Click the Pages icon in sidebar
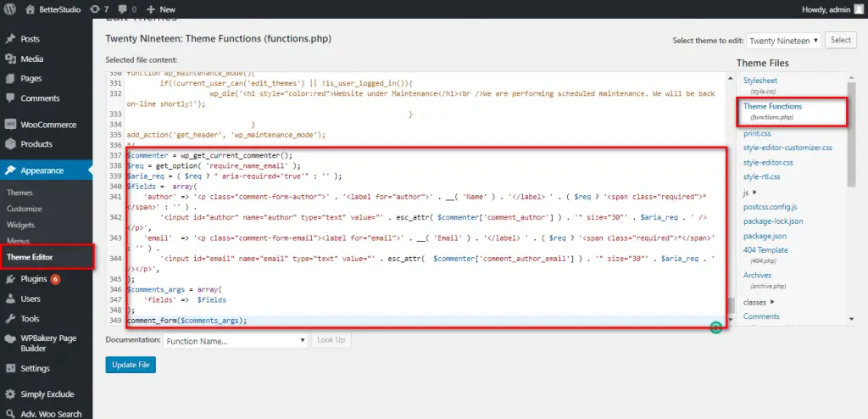Image resolution: width=868 pixels, height=419 pixels. (x=10, y=79)
